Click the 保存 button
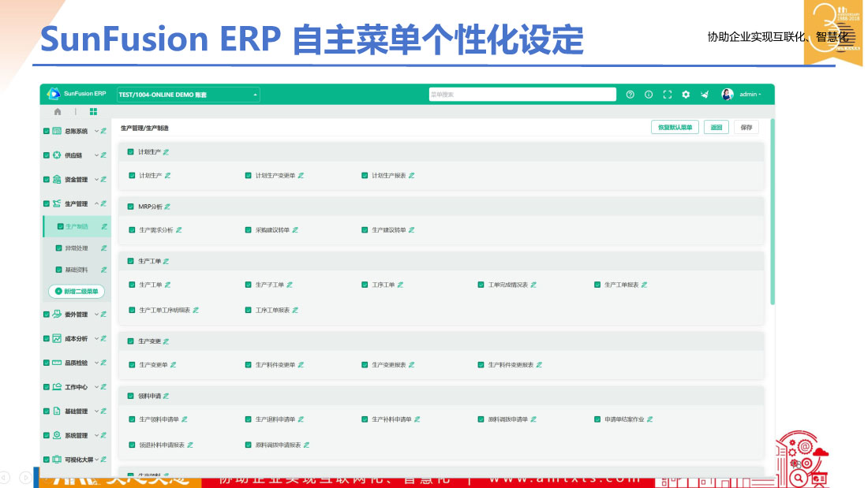 pos(746,127)
